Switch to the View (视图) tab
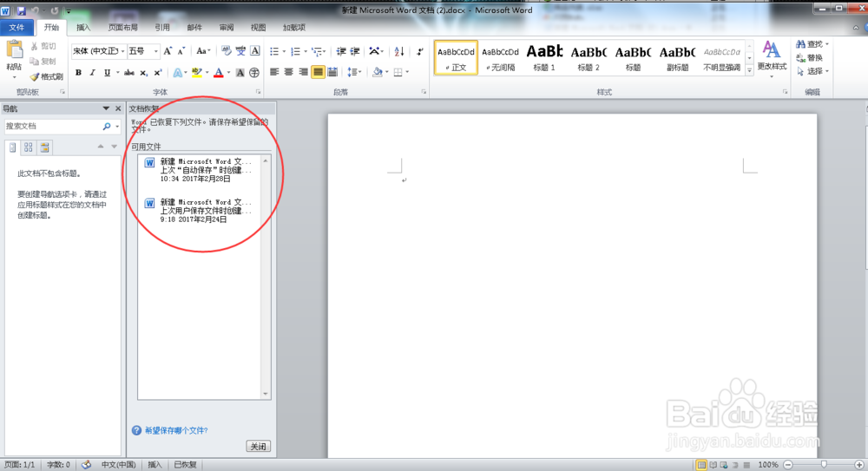Viewport: 868px width, 471px height. (x=258, y=27)
